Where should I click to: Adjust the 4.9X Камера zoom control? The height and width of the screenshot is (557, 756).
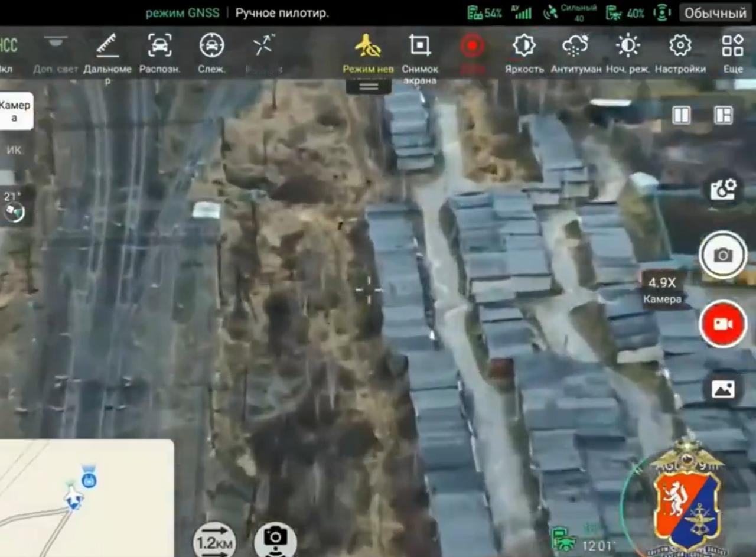click(662, 290)
